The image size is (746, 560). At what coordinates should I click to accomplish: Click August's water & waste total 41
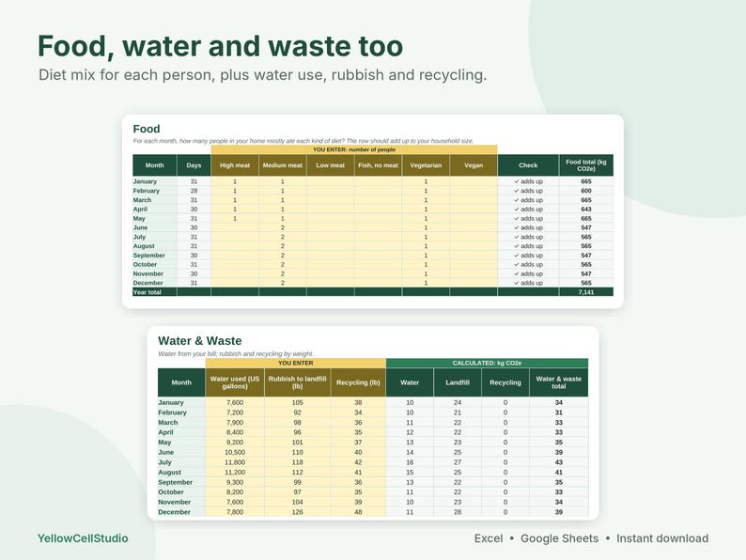pos(558,473)
